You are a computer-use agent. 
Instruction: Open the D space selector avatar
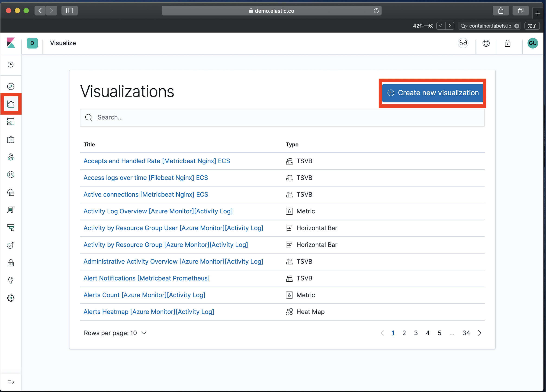(x=32, y=43)
